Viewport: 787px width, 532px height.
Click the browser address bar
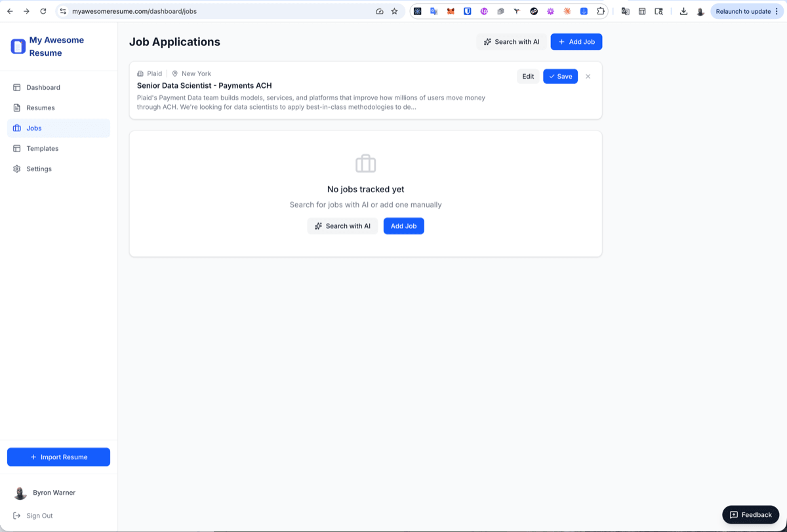pyautogui.click(x=197, y=11)
